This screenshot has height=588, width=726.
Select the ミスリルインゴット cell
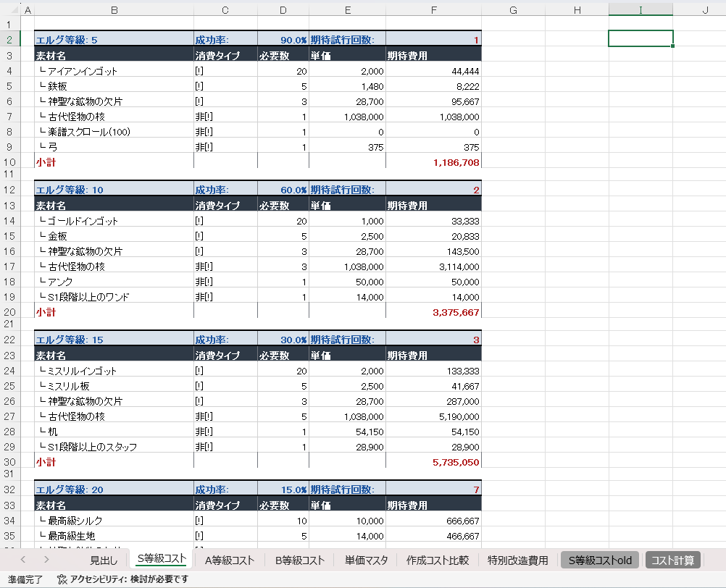click(114, 371)
